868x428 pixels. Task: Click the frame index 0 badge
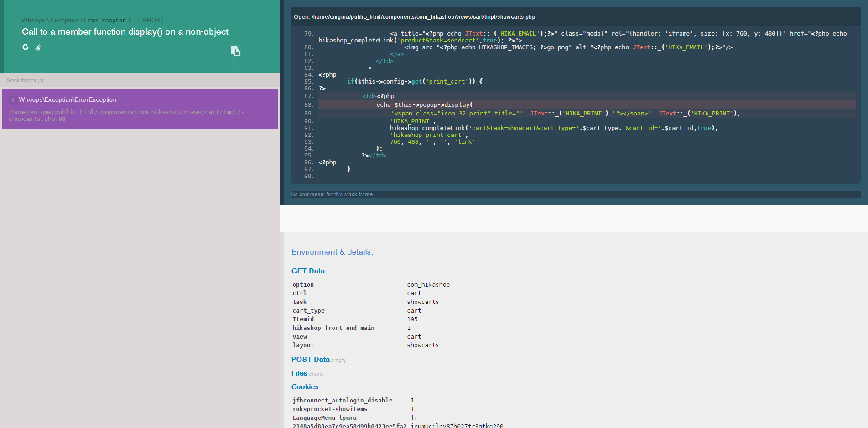coord(13,100)
